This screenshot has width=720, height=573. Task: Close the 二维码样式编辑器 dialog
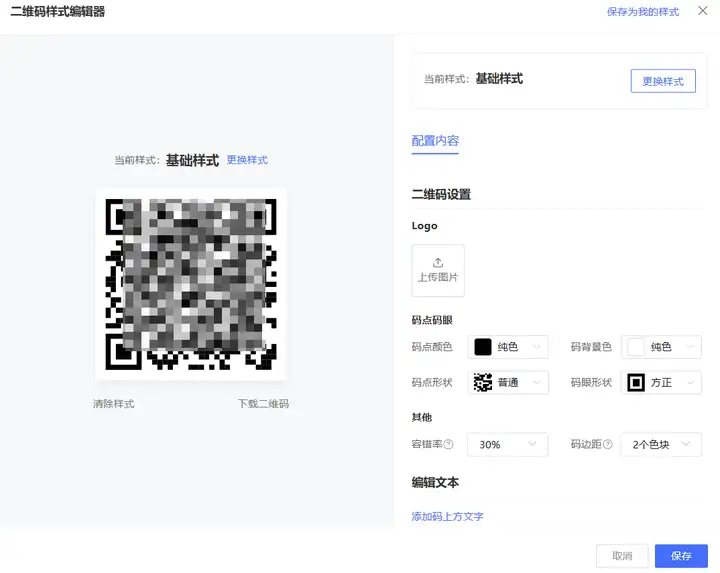703,11
